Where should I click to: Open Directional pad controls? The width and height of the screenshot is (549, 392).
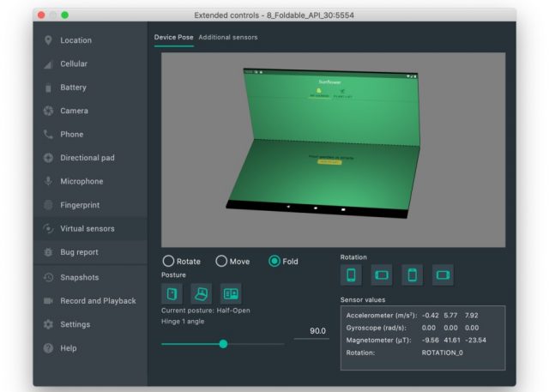coord(90,158)
